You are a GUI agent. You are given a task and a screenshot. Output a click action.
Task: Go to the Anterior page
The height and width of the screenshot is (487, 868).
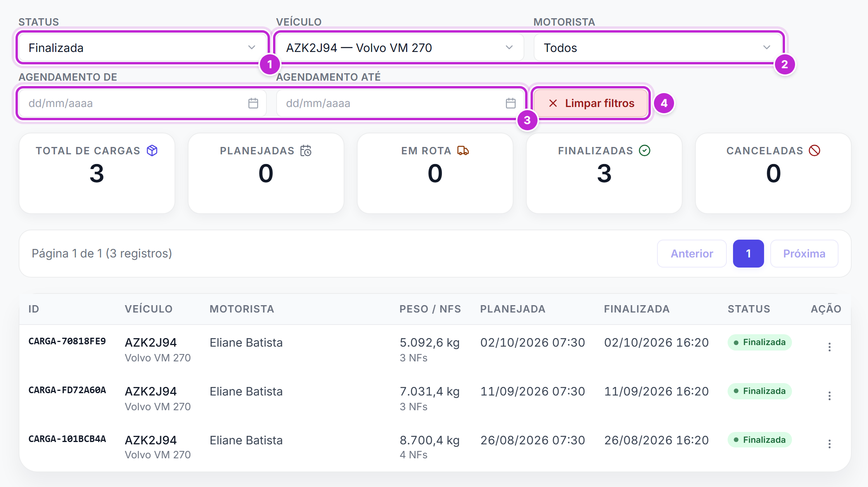[x=692, y=254]
